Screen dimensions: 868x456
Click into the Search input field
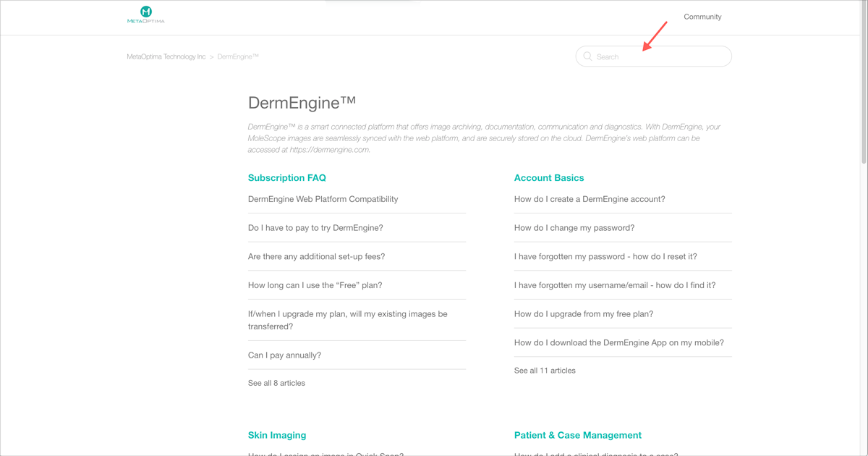click(658, 56)
